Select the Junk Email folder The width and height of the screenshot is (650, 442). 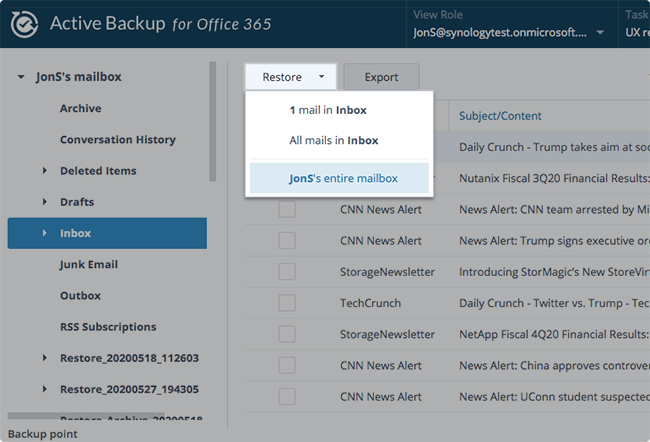(89, 265)
